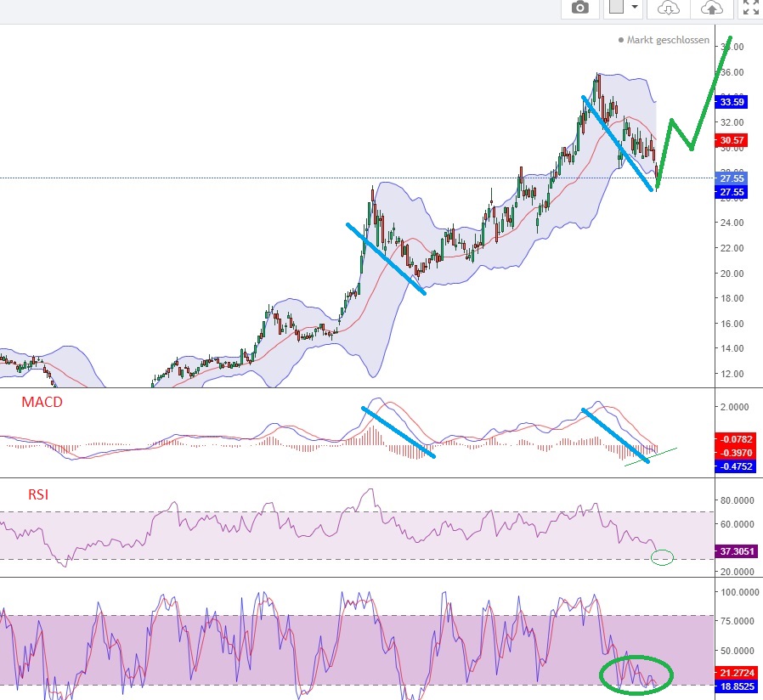Click the -0.4752 MACD value label
The height and width of the screenshot is (700, 763).
[736, 466]
